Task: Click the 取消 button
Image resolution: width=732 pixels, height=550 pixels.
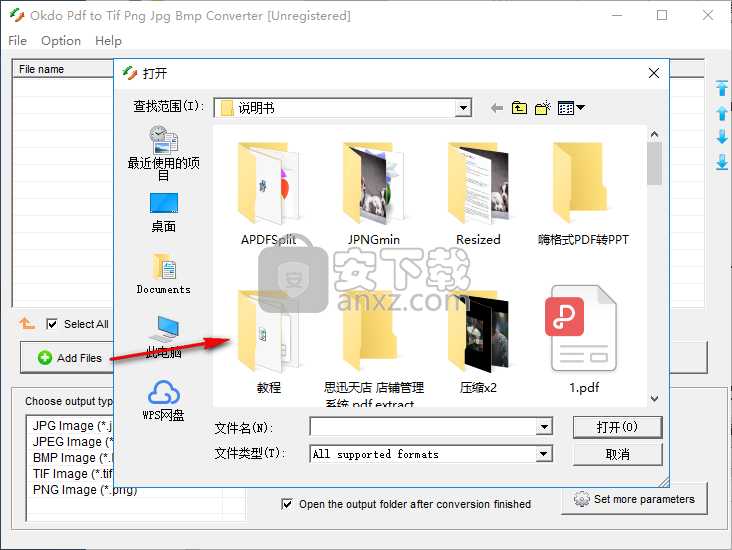Action: pos(617,454)
